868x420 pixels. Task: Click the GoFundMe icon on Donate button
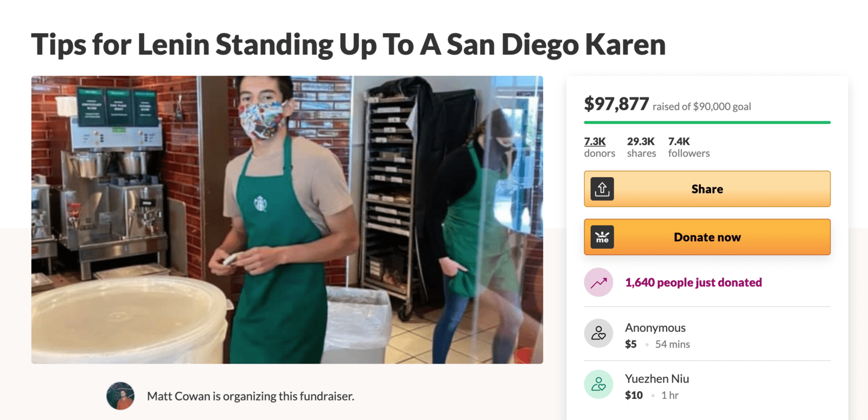(x=602, y=237)
